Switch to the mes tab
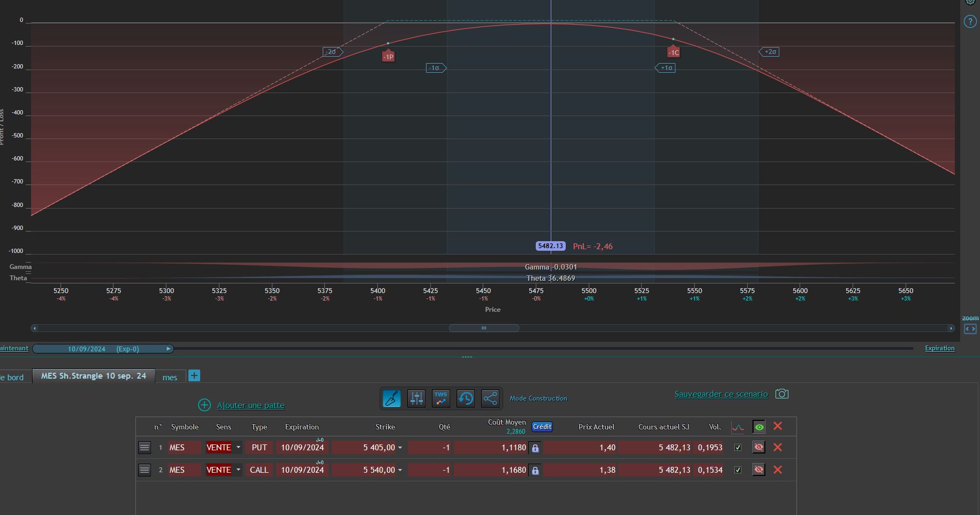 click(170, 377)
